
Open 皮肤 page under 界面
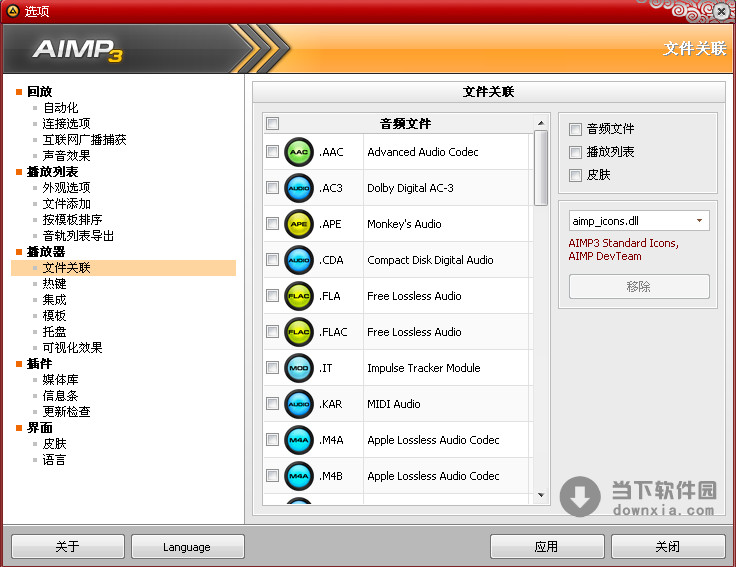[54, 444]
